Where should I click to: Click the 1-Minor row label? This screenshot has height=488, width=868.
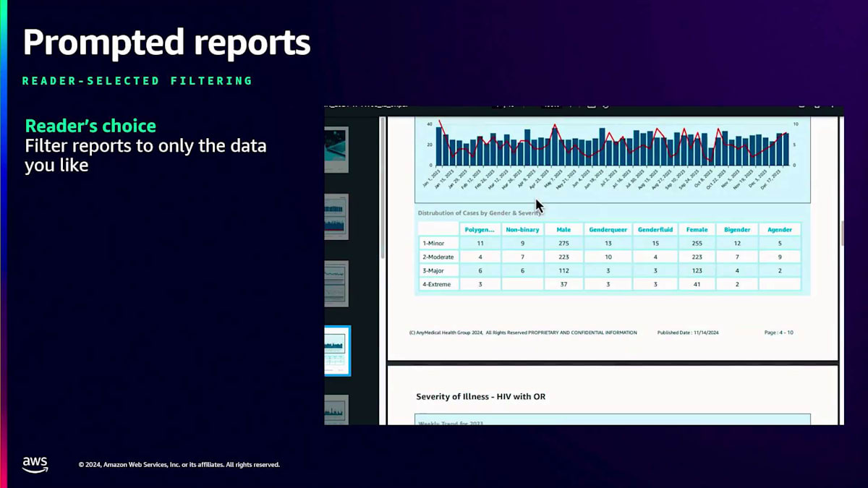(x=438, y=244)
